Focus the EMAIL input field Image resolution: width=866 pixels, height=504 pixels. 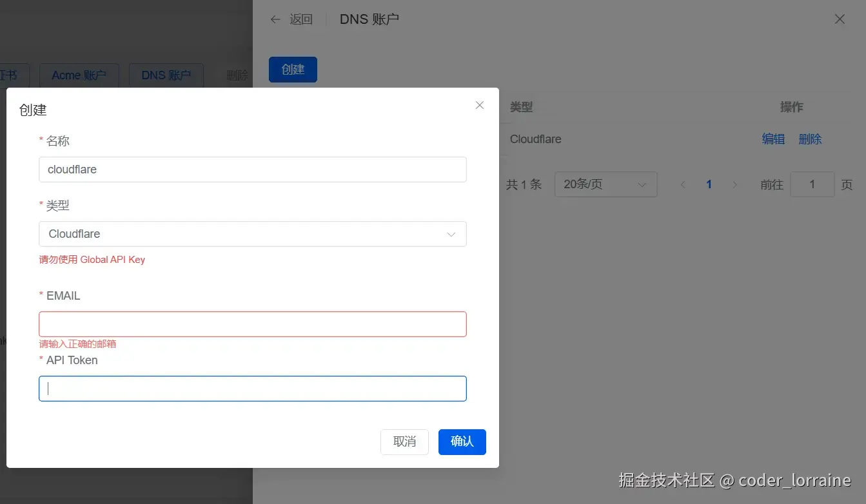[253, 324]
